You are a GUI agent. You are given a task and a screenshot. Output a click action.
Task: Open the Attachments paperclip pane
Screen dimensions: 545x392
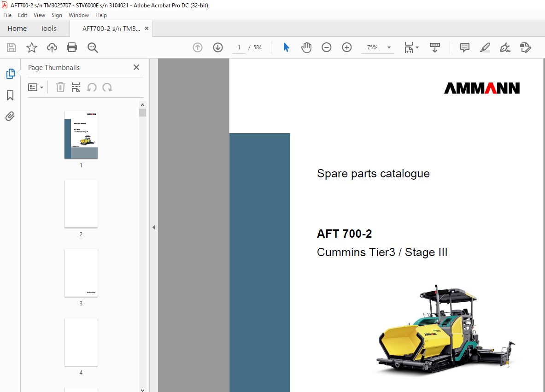click(10, 117)
